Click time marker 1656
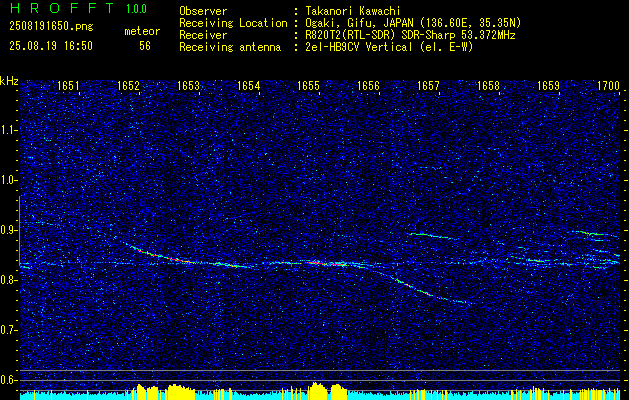The width and height of the screenshot is (629, 400). [368, 85]
